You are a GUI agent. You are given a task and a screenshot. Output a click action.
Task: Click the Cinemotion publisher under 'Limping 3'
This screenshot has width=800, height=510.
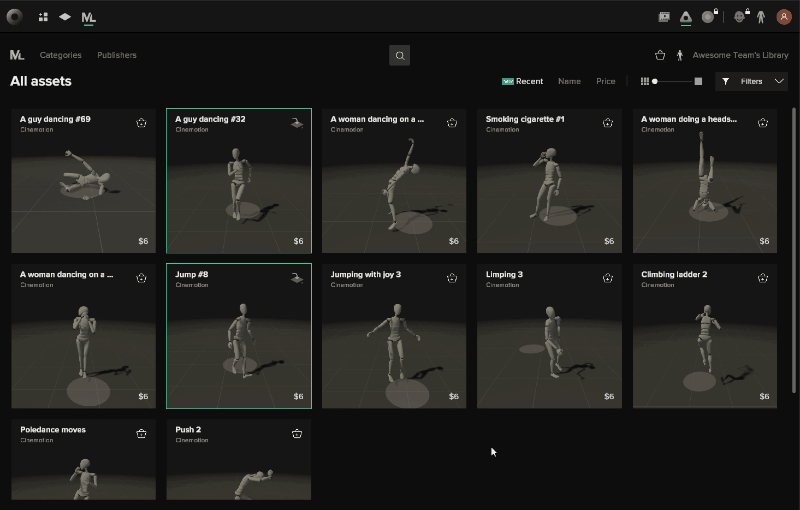(x=502, y=285)
